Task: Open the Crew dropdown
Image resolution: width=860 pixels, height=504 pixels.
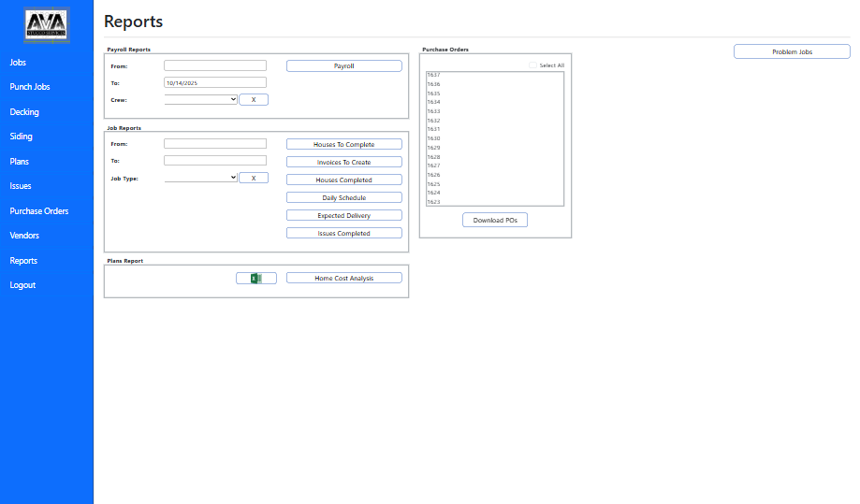Action: click(x=200, y=99)
